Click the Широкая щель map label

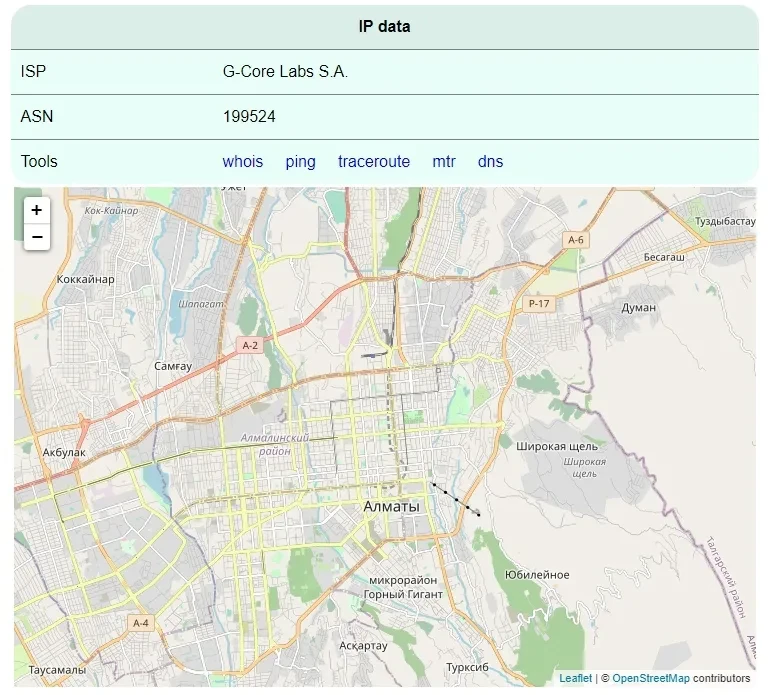(557, 446)
